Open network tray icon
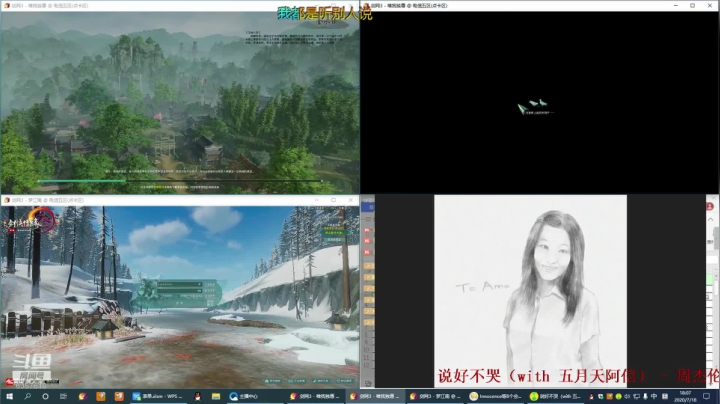This screenshot has width=720, height=404. [636, 397]
